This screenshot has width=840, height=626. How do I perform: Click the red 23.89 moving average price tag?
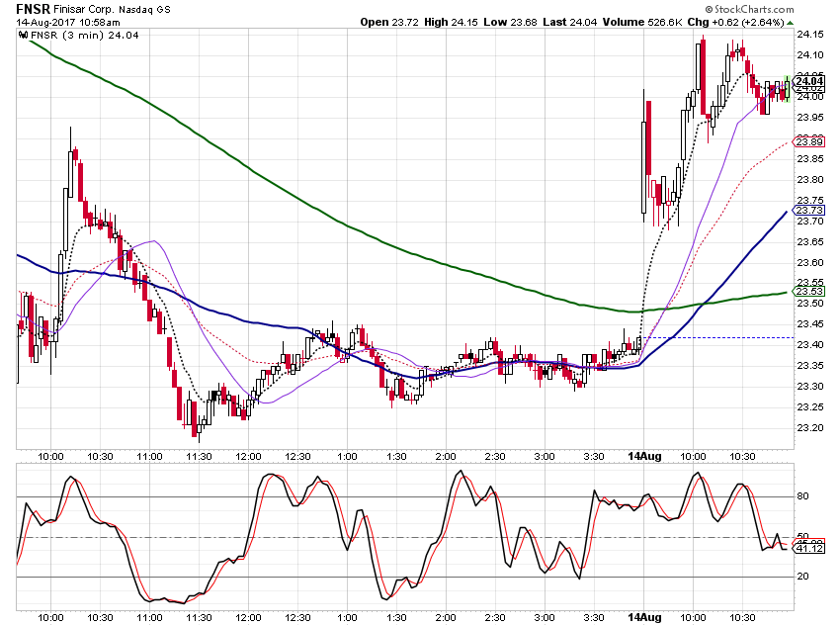809,142
